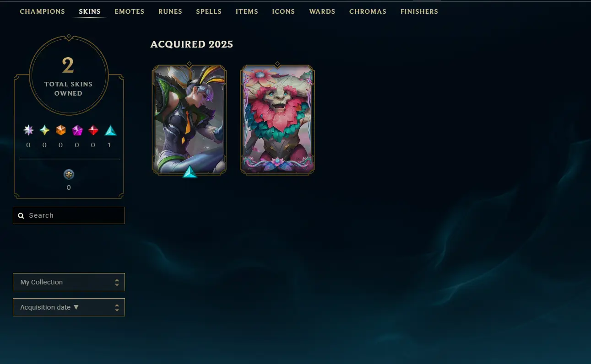
Task: Click the arrows on My Collection selector
Action: click(117, 282)
